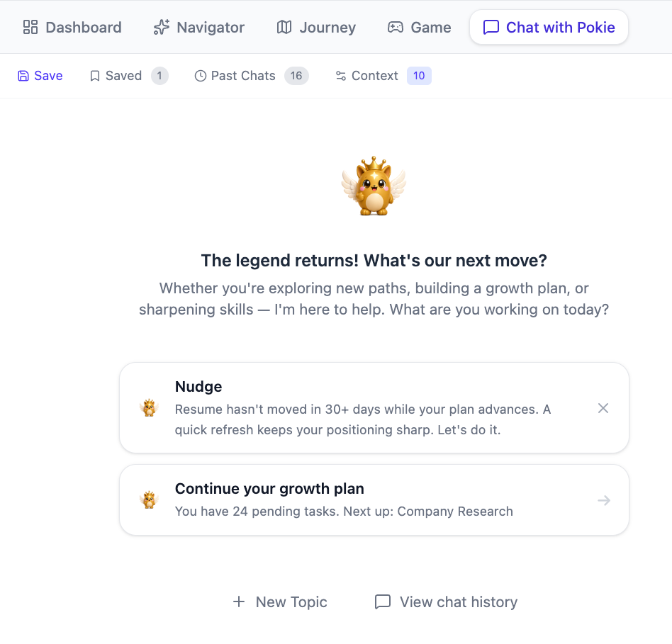This screenshot has height=644, width=672.
Task: Click the Context sliders icon
Action: (x=341, y=76)
